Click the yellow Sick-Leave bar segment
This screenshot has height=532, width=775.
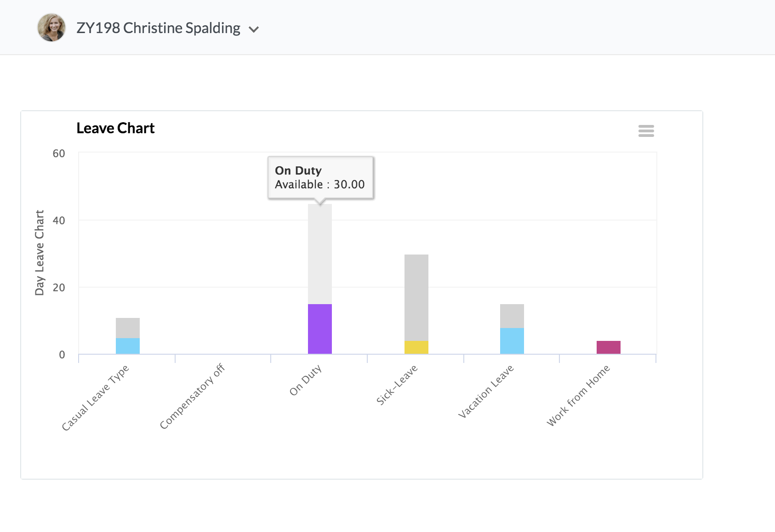(416, 347)
